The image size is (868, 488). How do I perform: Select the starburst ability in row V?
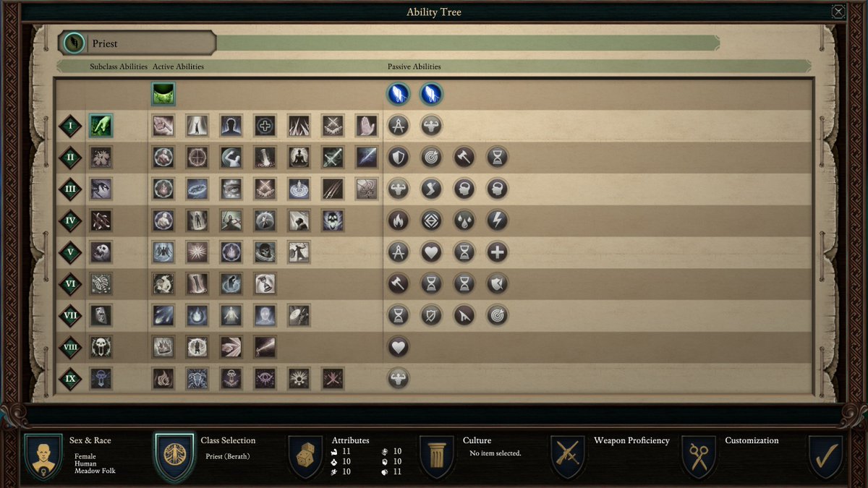point(197,252)
